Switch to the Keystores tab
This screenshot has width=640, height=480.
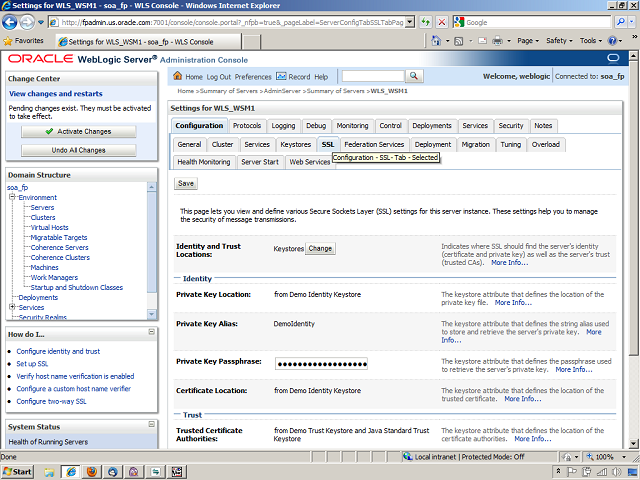click(x=295, y=144)
